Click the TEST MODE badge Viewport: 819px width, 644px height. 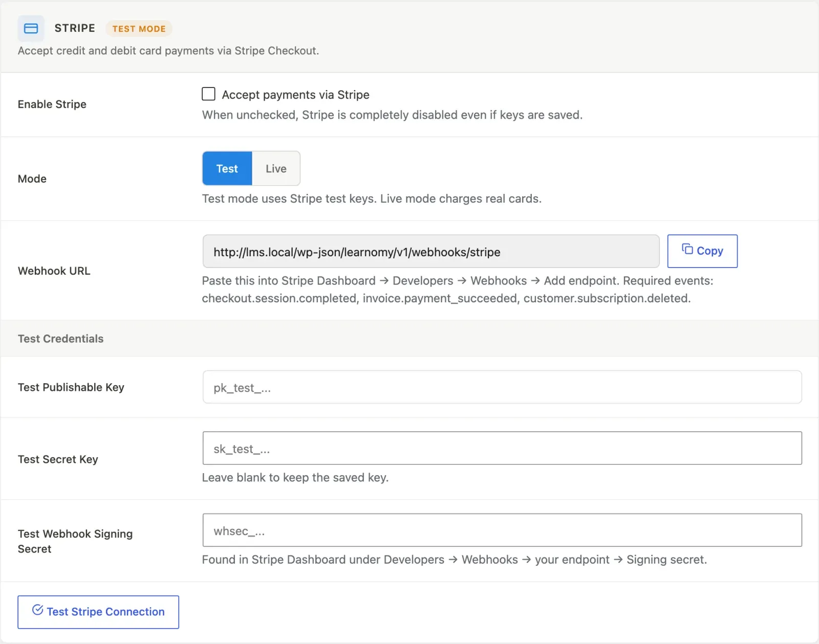(139, 29)
